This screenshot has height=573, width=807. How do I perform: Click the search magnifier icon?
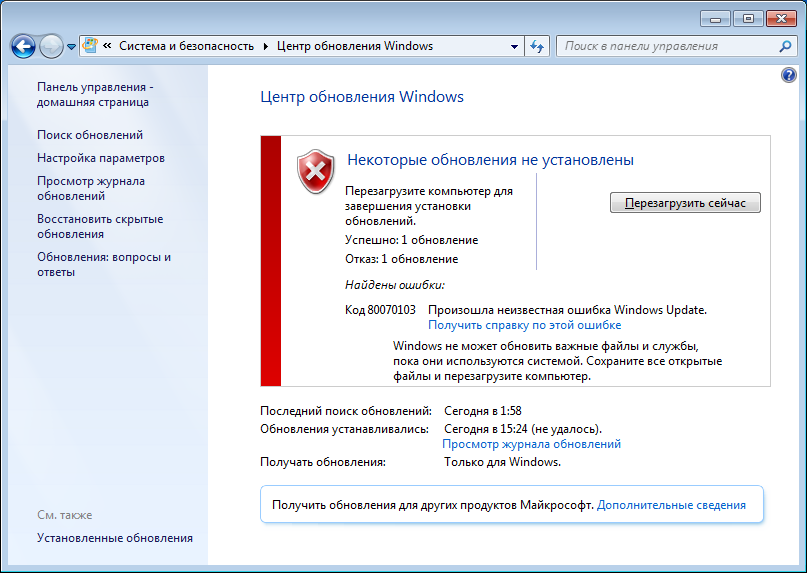coord(785,46)
